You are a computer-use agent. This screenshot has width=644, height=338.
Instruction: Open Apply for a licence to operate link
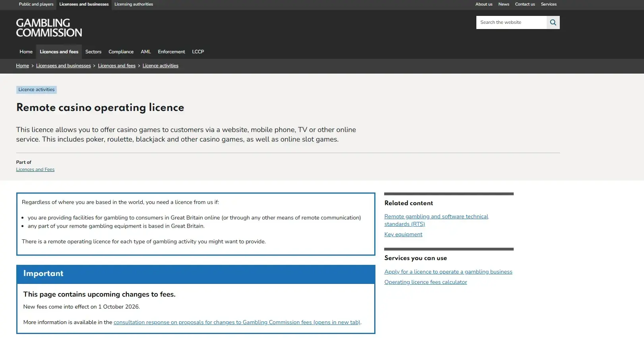coord(448,272)
